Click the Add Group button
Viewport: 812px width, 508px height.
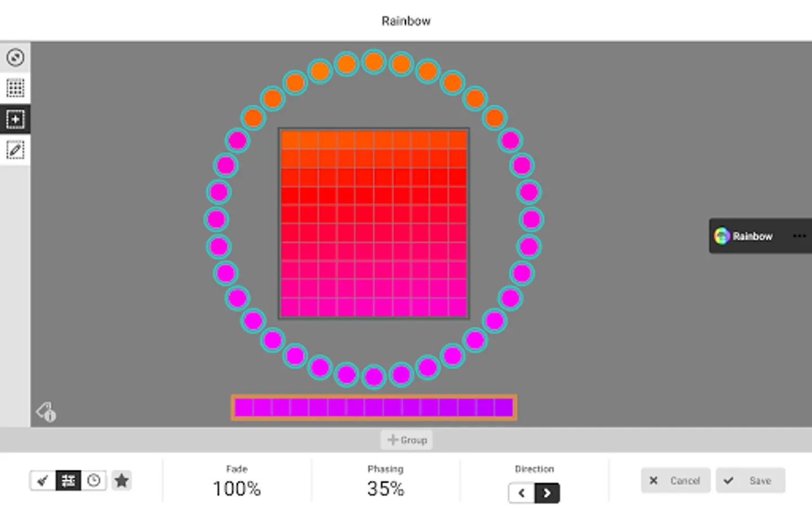tap(407, 440)
